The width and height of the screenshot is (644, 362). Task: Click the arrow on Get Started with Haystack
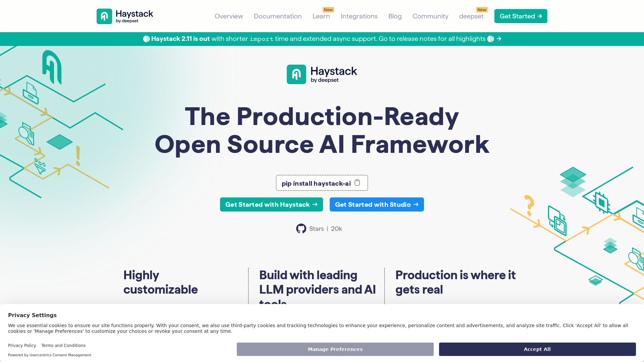tap(315, 204)
